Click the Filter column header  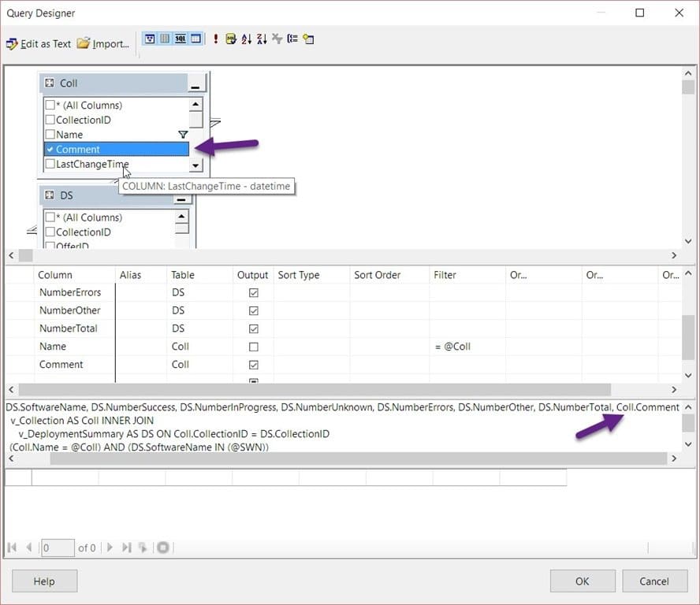pyautogui.click(x=467, y=275)
